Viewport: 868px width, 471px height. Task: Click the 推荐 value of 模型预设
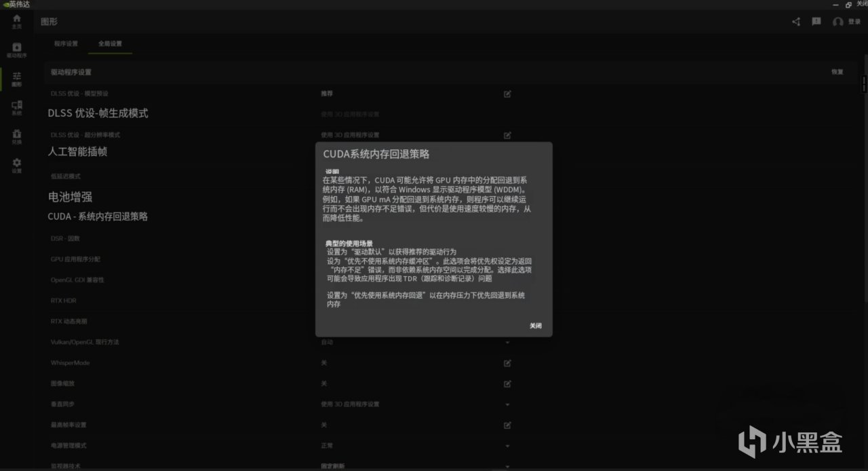click(x=327, y=93)
